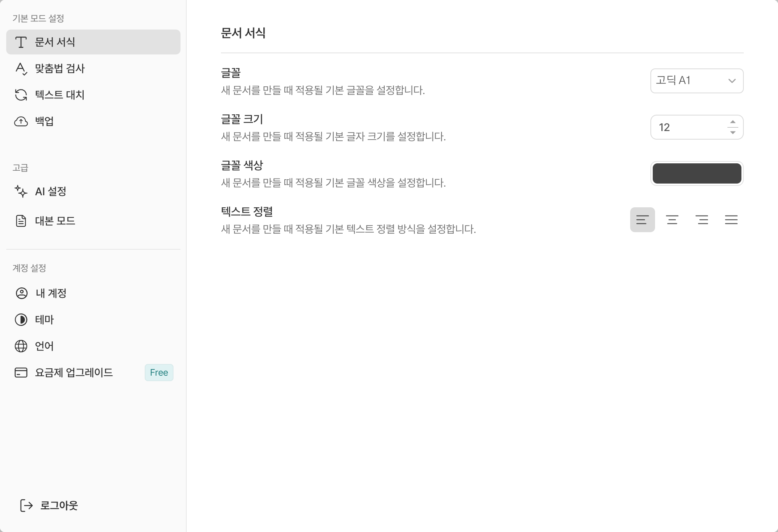Click the theme (테마) half-circle icon
Image resolution: width=778 pixels, height=532 pixels.
[x=21, y=320]
